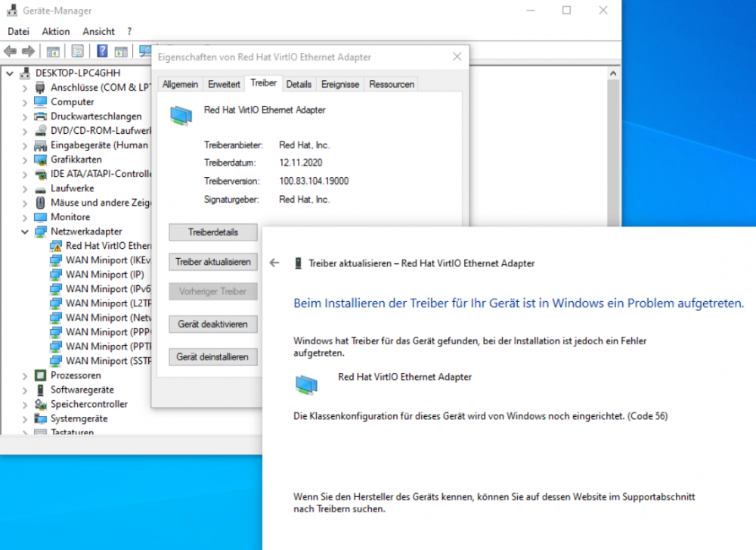Click the scrollbar up arrow in Geräte-Manager
756x550 pixels.
(613, 73)
